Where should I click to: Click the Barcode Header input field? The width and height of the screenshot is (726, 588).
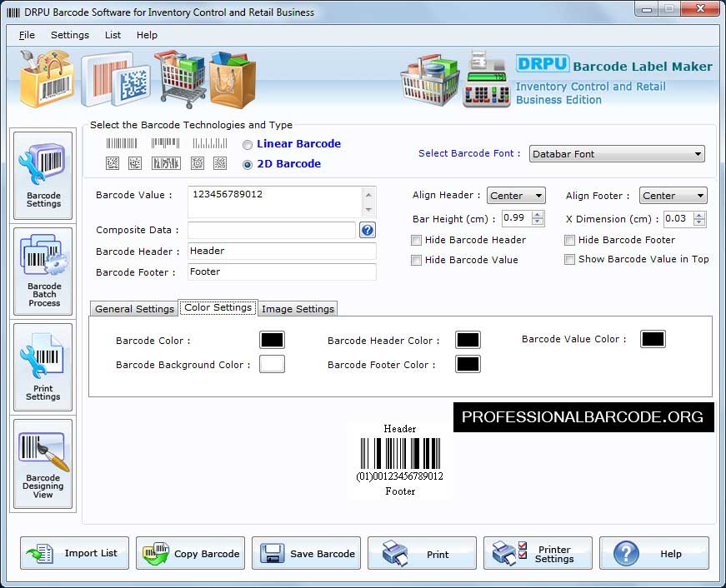(x=282, y=252)
